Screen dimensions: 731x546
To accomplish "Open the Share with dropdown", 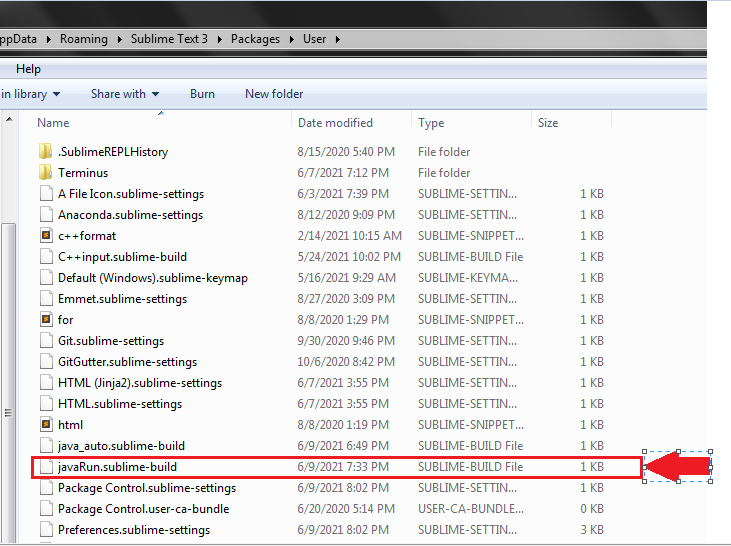I will coord(125,94).
